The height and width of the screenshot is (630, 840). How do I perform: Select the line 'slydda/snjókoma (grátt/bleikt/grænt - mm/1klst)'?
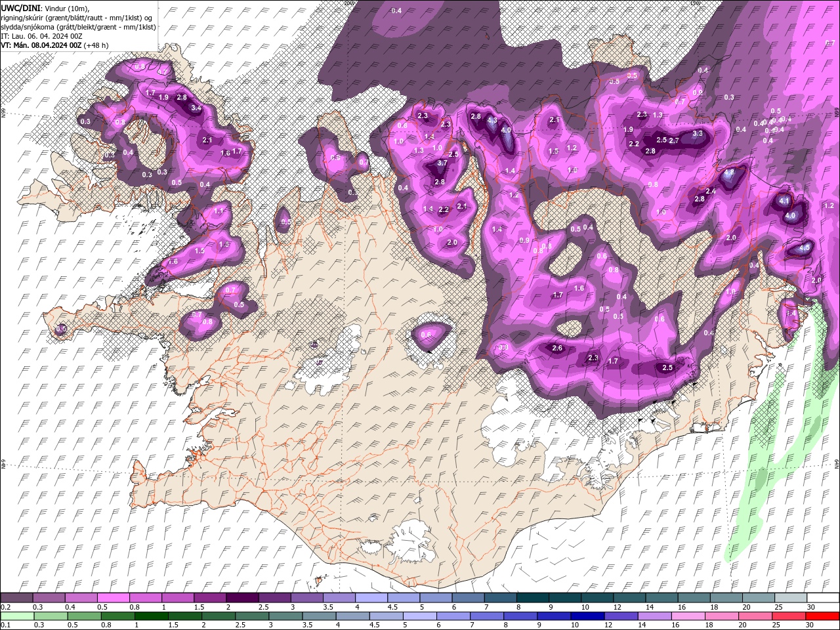coord(78,27)
